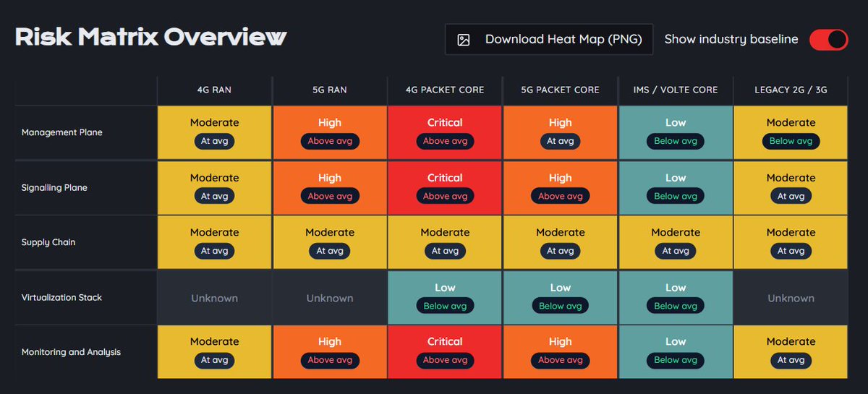The height and width of the screenshot is (394, 868).
Task: Select Management Plane 5G Packet Core High cell
Action: click(561, 132)
